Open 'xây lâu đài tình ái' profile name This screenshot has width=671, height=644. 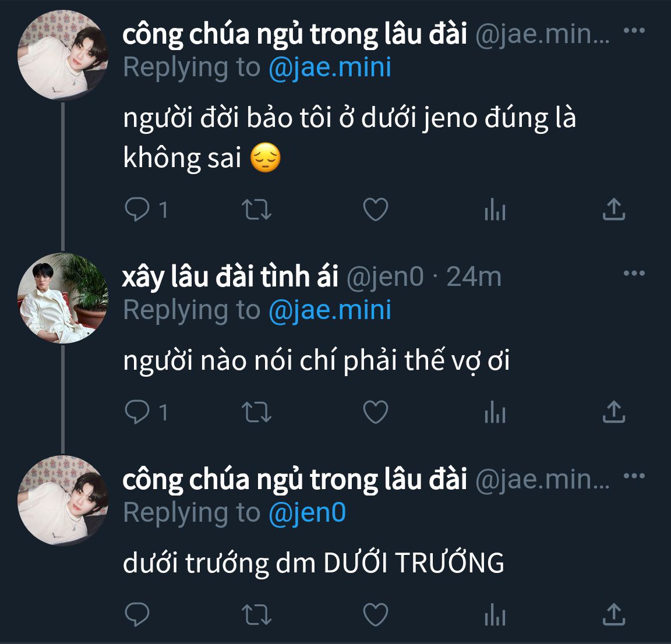click(230, 277)
